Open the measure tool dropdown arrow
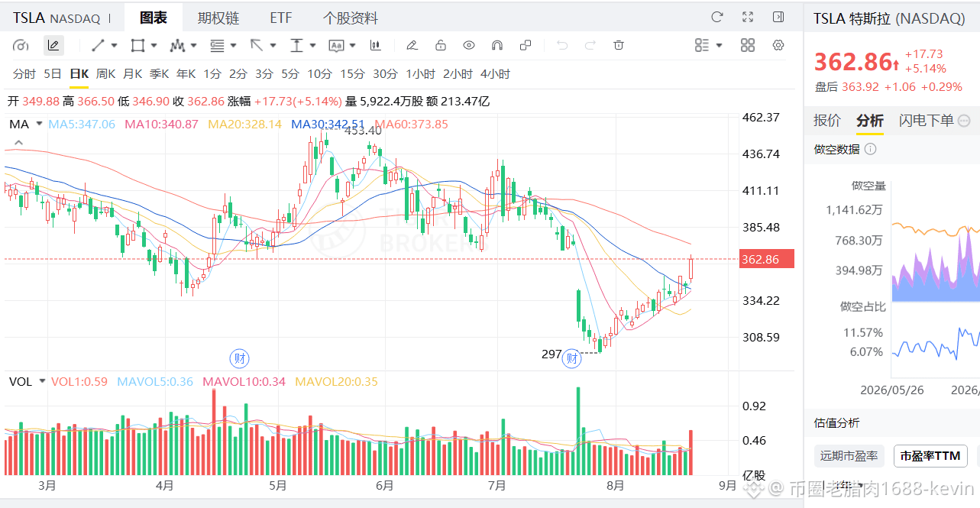 [312, 46]
